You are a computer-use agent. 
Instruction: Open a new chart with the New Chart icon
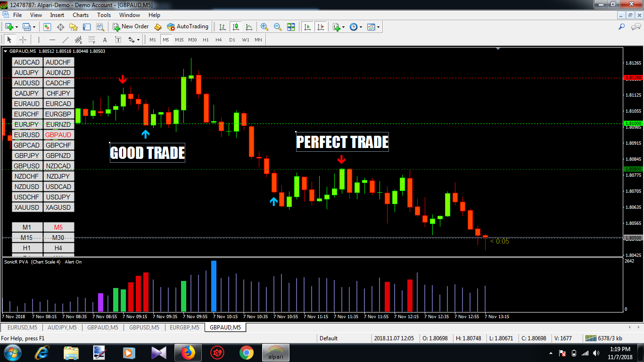coord(8,27)
